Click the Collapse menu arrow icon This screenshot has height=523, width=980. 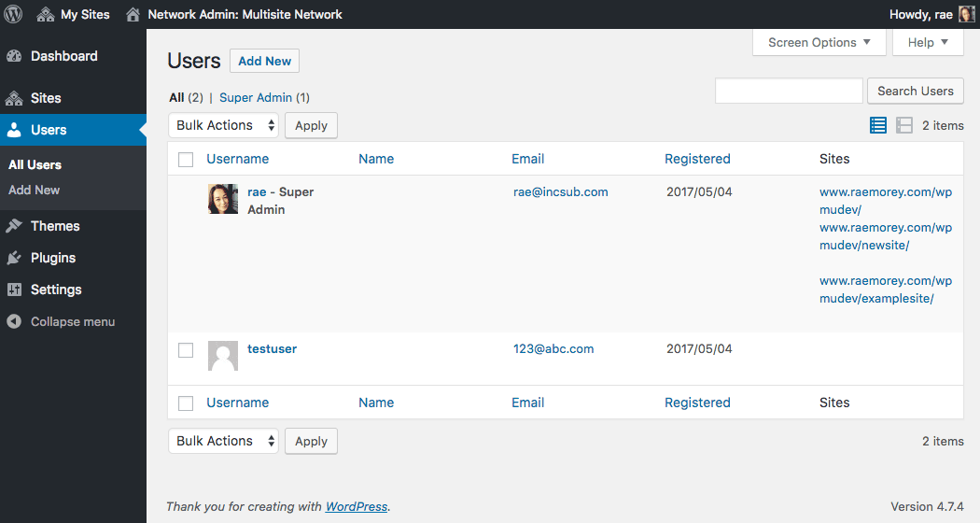pyautogui.click(x=14, y=321)
